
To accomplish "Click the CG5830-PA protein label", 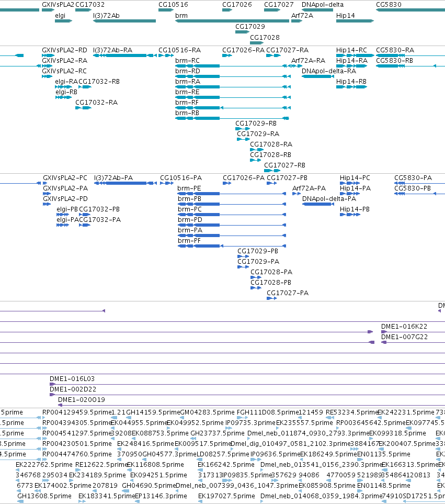I will click(x=413, y=178).
